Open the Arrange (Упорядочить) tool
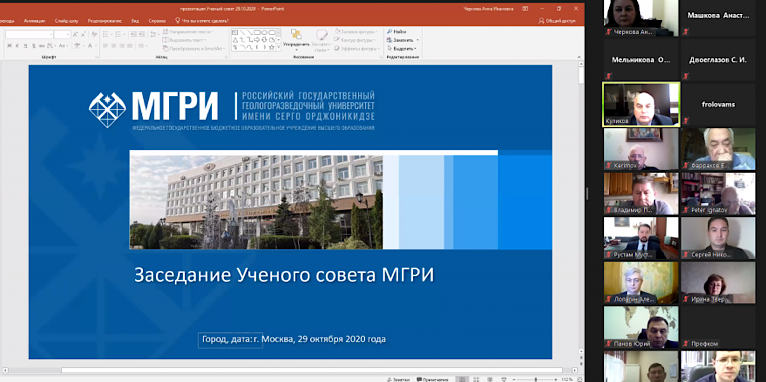Viewport: 766px width, 382px height. (296, 40)
